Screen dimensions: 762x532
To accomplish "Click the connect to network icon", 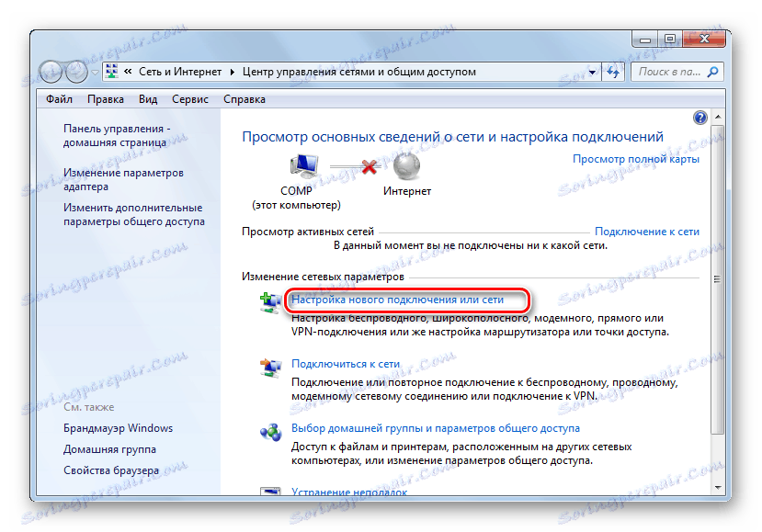I will 269,368.
